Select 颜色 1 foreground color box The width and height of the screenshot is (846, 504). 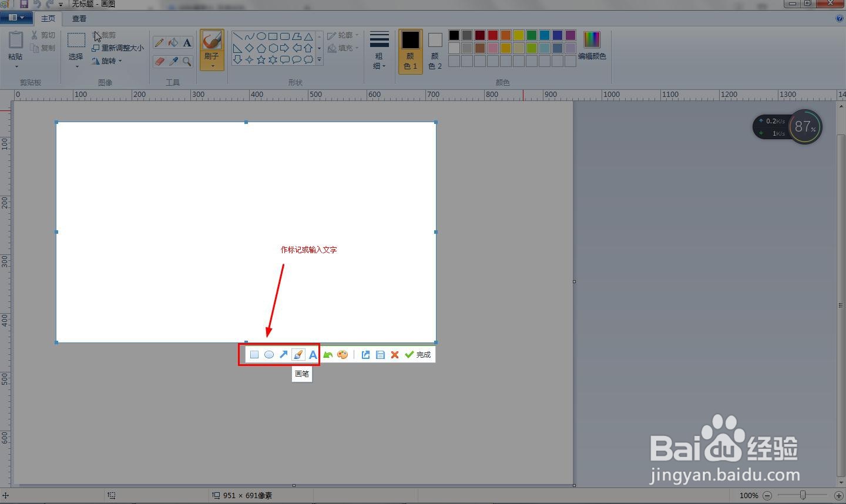[411, 51]
